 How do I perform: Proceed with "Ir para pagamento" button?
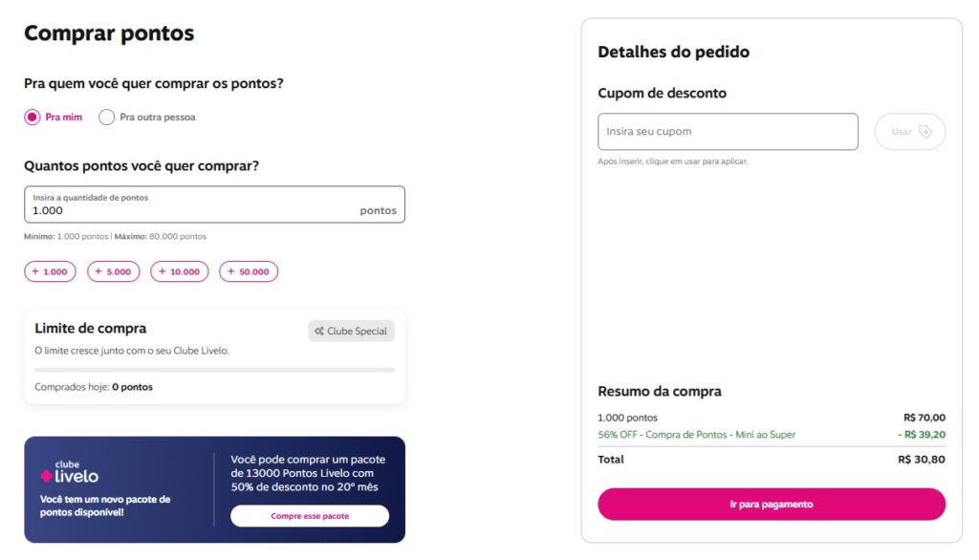click(772, 504)
